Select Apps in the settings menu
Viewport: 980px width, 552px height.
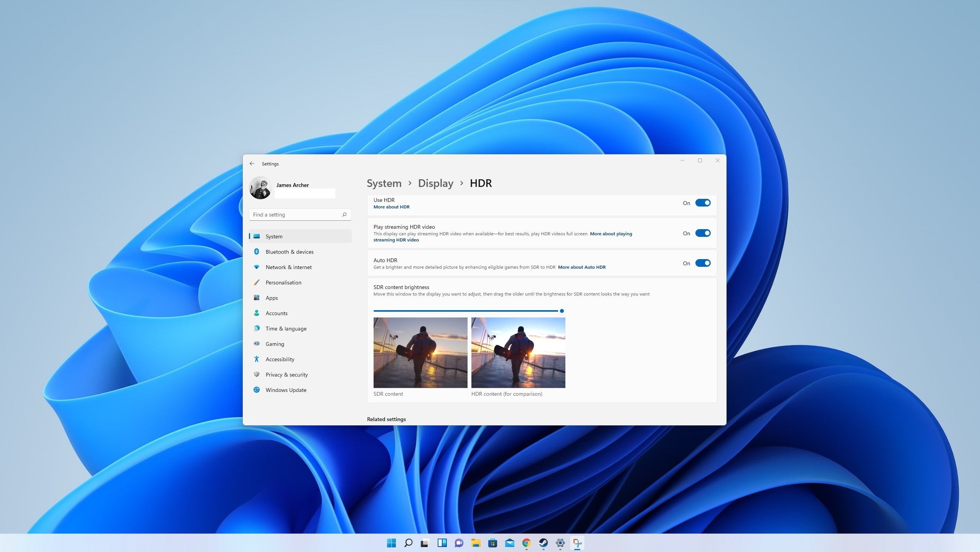pyautogui.click(x=272, y=297)
